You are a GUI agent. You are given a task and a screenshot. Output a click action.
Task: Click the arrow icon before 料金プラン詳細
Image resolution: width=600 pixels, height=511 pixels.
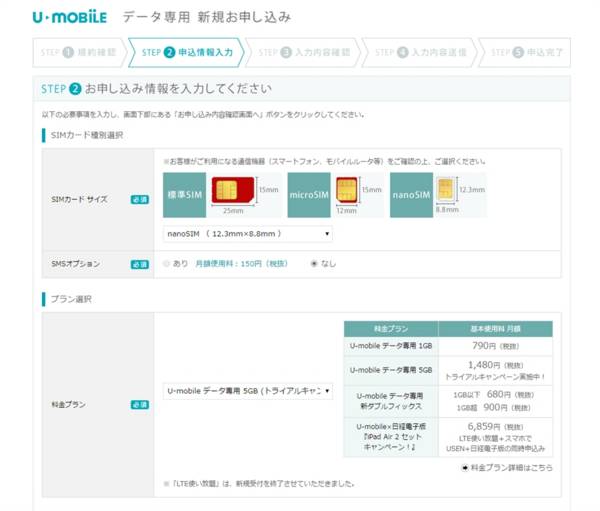coord(465,468)
